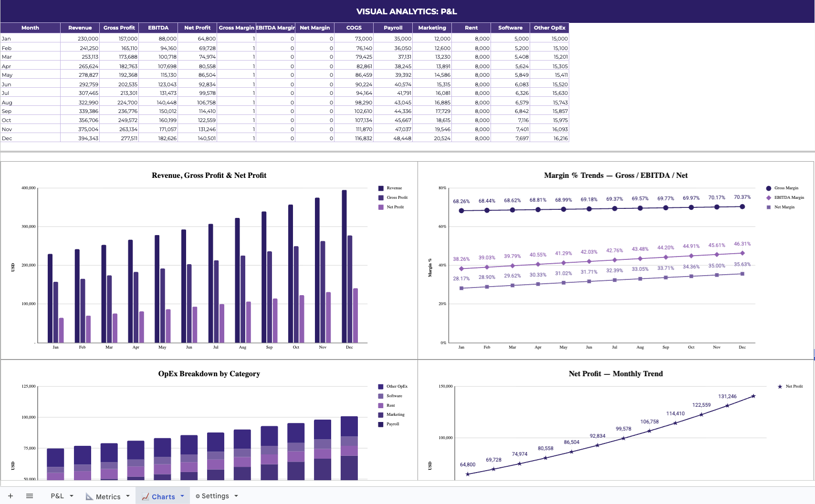The width and height of the screenshot is (815, 504).
Task: Click the Settings tab gear icon
Action: 198,496
